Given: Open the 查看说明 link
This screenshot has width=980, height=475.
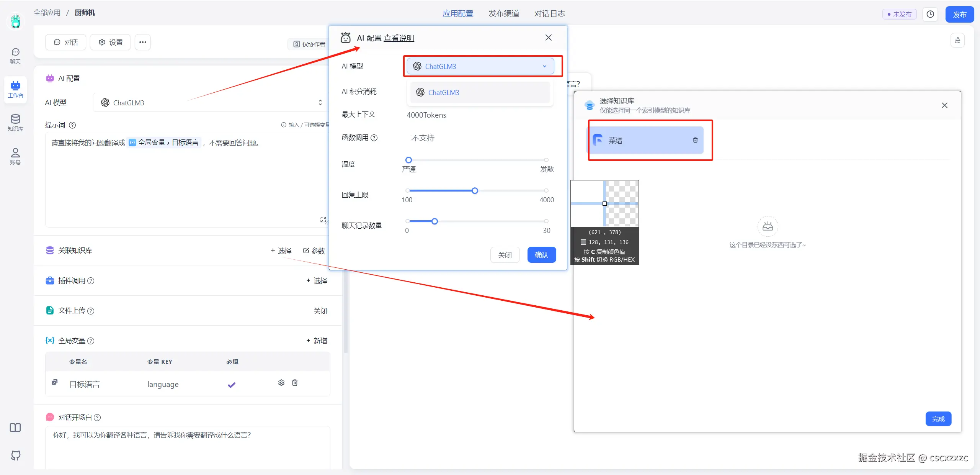Looking at the screenshot, I should coord(399,38).
